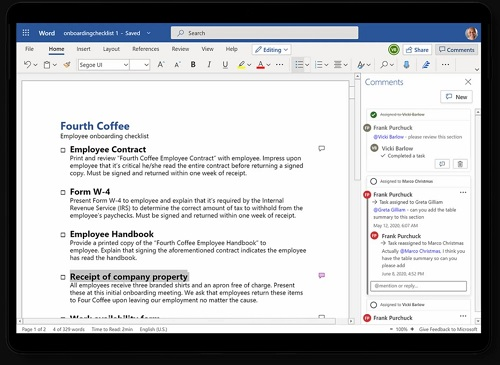Select the Format Painter brush
Viewport: 500px width, 365px height.
(x=67, y=65)
